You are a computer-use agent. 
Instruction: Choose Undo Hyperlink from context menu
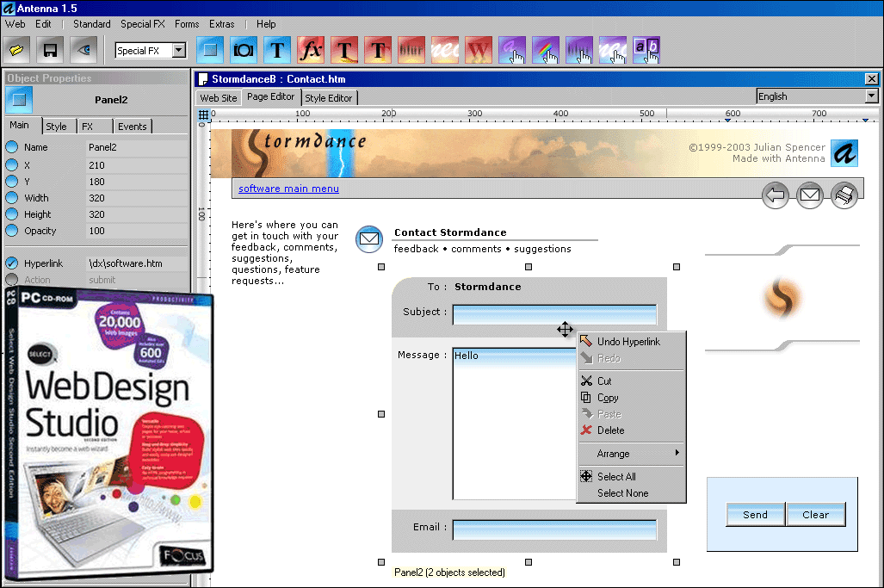[632, 342]
